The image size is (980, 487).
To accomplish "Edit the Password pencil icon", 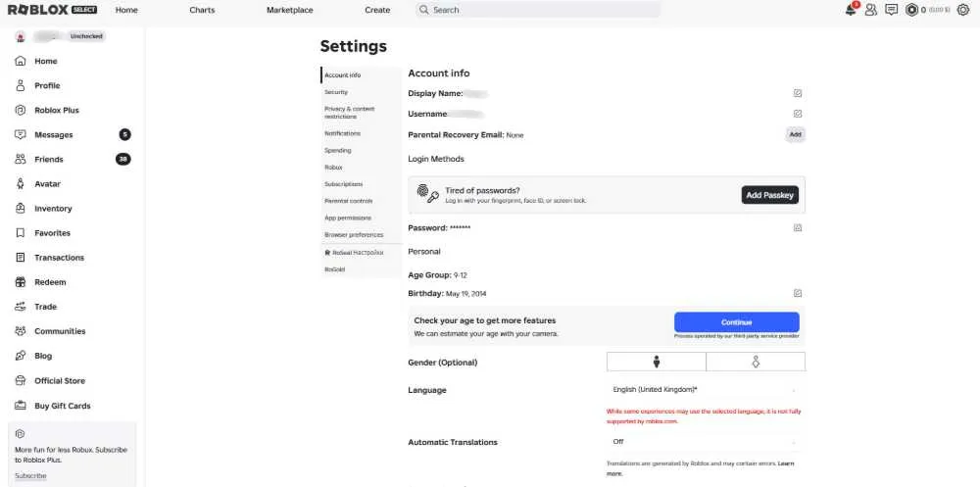I will (798, 227).
